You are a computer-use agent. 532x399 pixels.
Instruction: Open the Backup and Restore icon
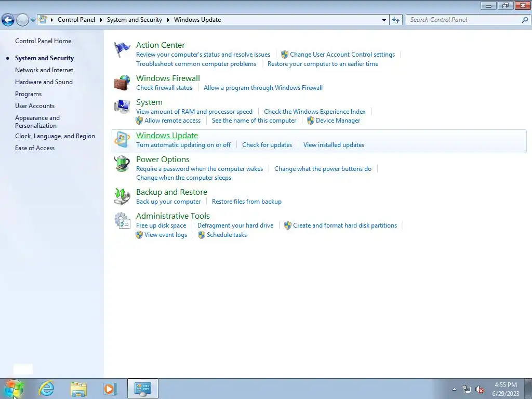122,196
